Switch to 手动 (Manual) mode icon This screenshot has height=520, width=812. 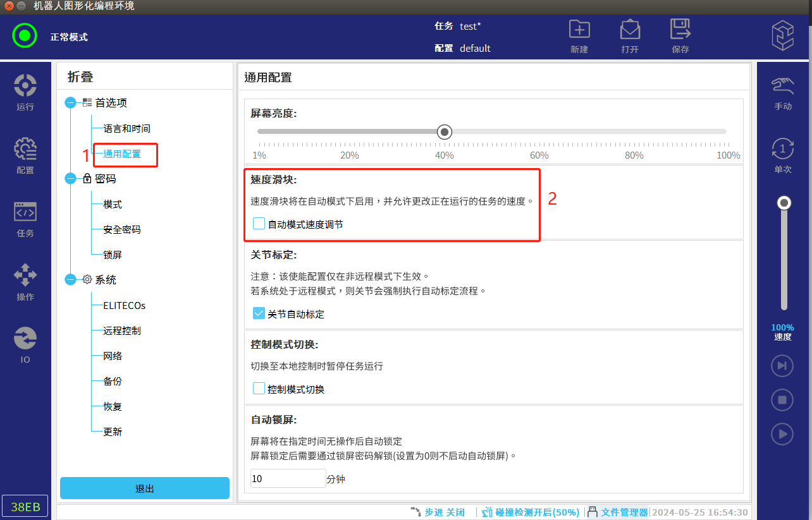pyautogui.click(x=783, y=93)
